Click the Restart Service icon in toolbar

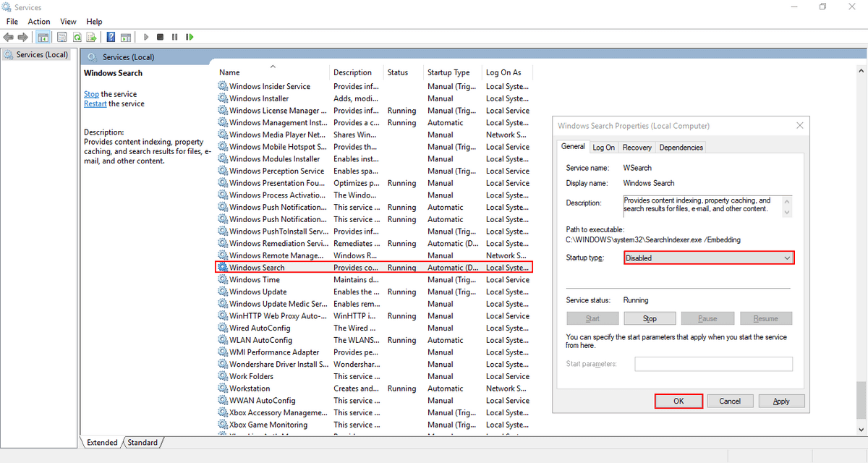[x=190, y=37]
